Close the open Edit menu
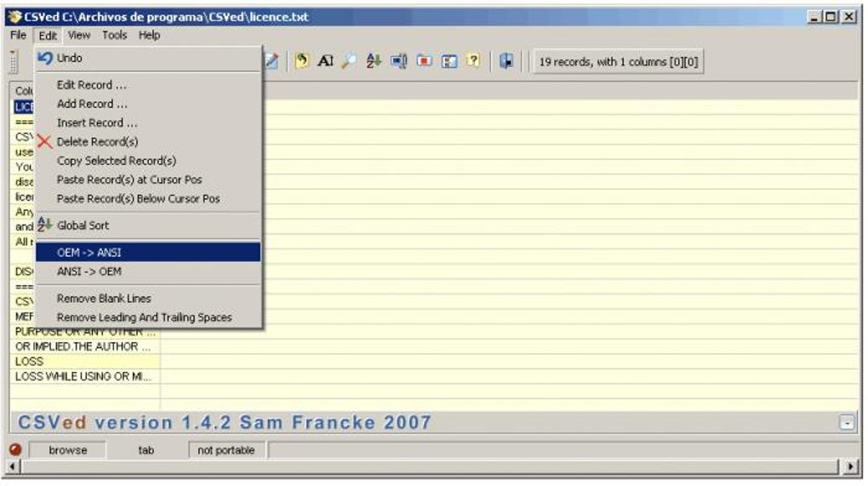The width and height of the screenshot is (868, 486). [x=48, y=36]
